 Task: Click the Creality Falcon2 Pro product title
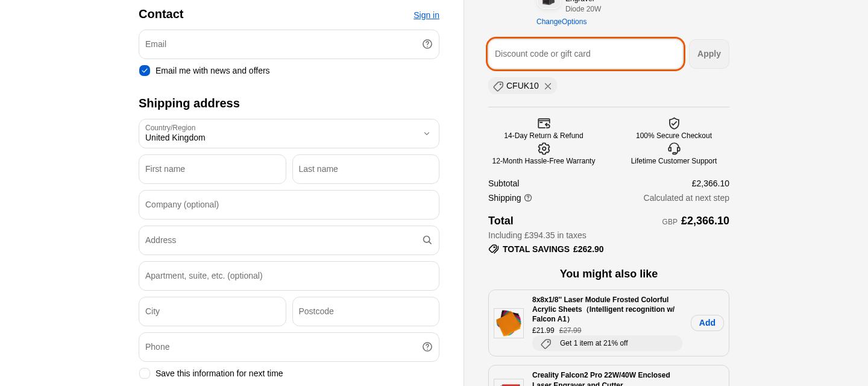coord(601,379)
